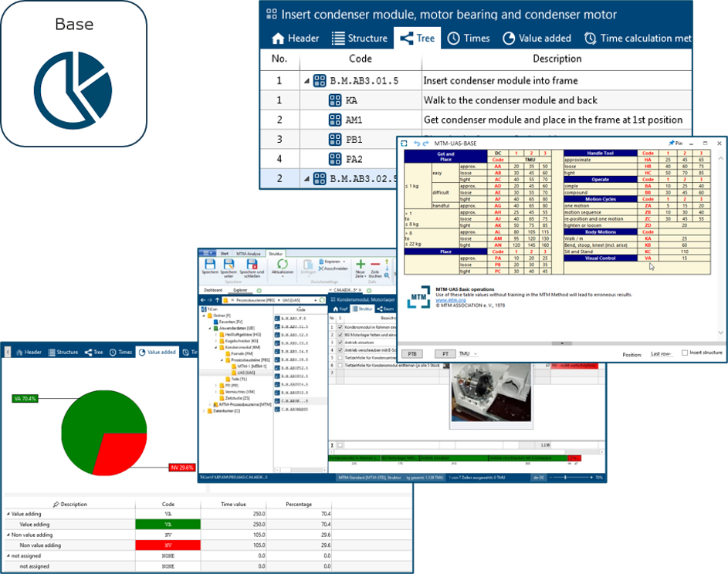Viewport: 728px width, 574px height.
Task: Click the AM1 row building-block icon
Action: 335,120
